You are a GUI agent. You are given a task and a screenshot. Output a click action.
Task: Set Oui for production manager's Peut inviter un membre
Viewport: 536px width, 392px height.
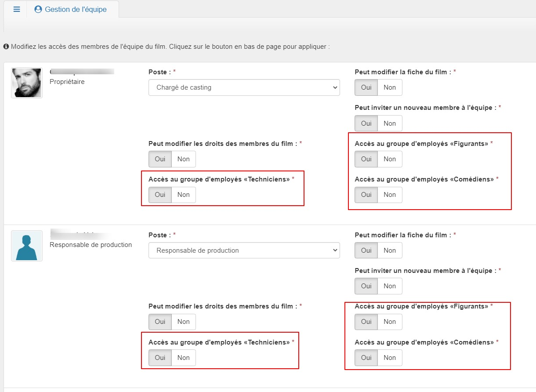coord(366,286)
